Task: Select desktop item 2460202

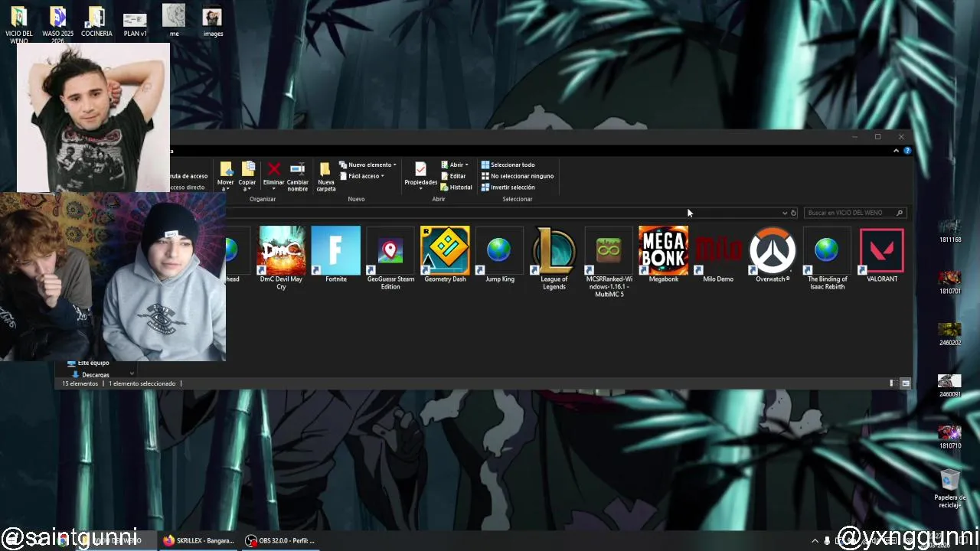Action: 949,334
